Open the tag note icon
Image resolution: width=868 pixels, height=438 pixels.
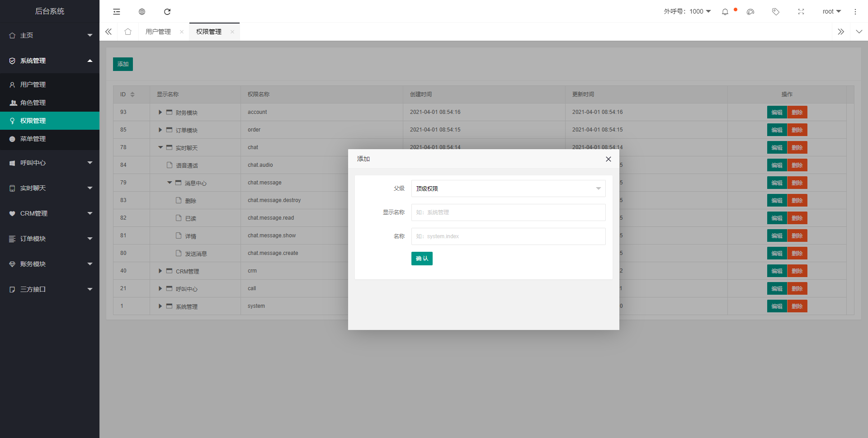pyautogui.click(x=776, y=12)
